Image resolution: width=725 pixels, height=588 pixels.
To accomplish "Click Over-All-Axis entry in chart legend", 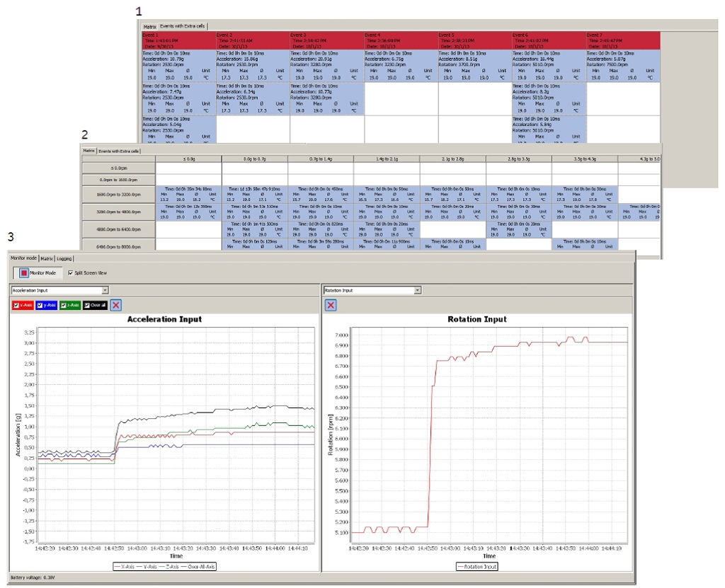I will click(198, 566).
